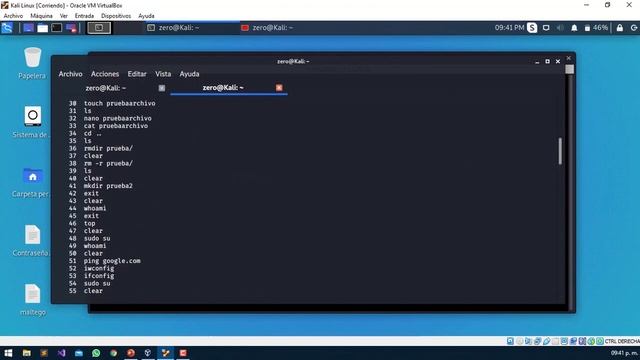Open Carpeta personal home folder icon
The height and width of the screenshot is (360, 640).
[32, 182]
